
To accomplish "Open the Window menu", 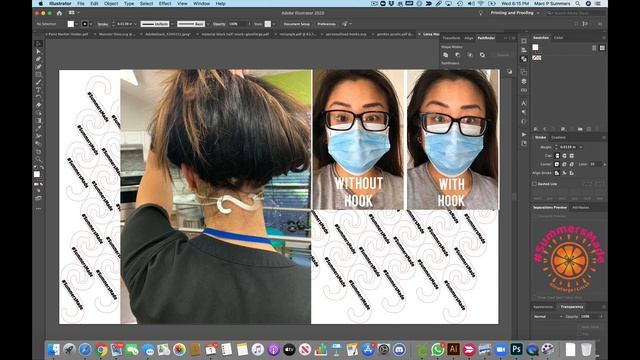I will tap(201, 4).
